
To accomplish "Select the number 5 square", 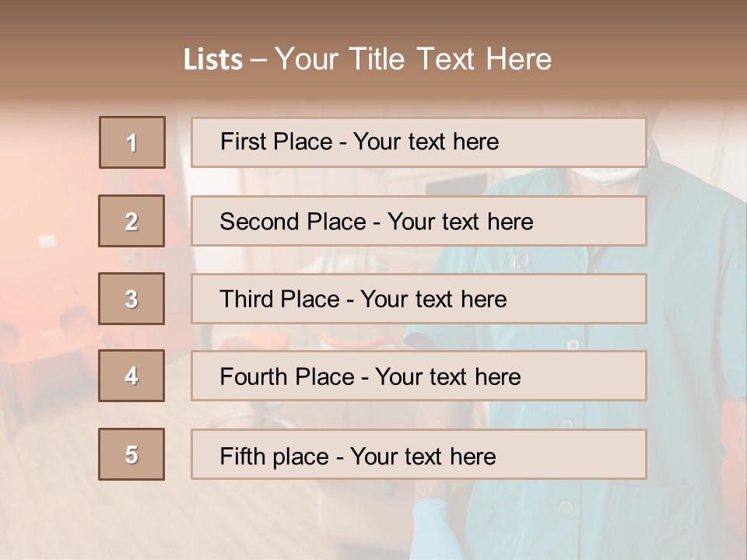I will tap(132, 454).
